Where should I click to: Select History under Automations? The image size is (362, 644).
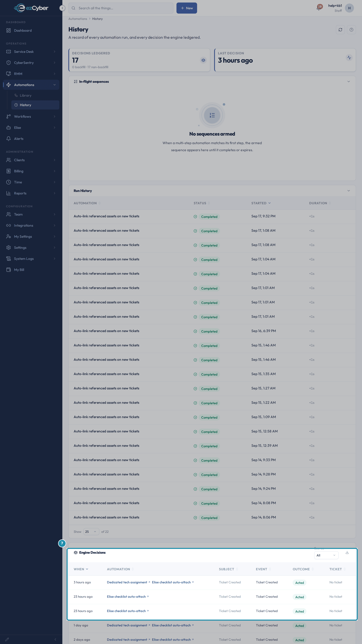tap(35, 105)
